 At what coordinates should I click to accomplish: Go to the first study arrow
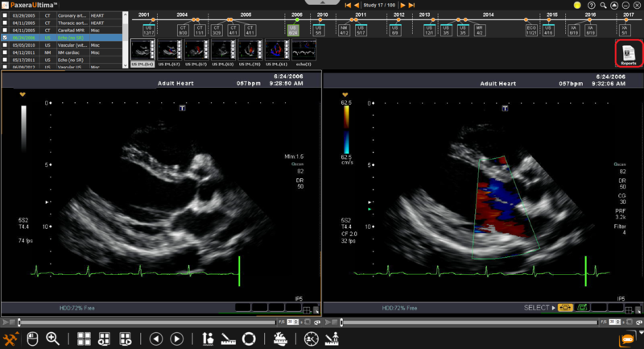coord(347,5)
